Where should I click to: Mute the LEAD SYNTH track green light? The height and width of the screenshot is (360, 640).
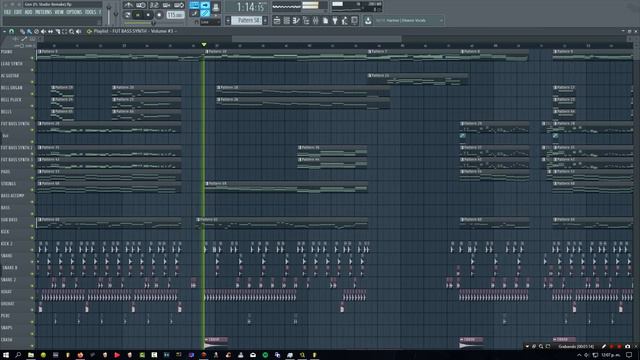pos(32,70)
